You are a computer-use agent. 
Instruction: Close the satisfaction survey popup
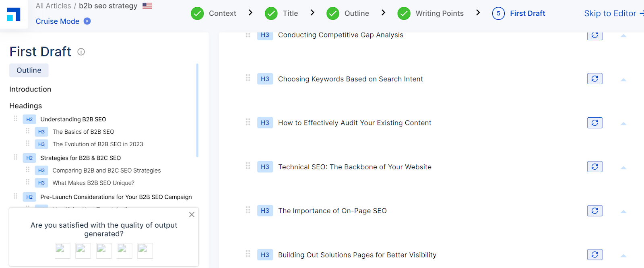click(192, 214)
